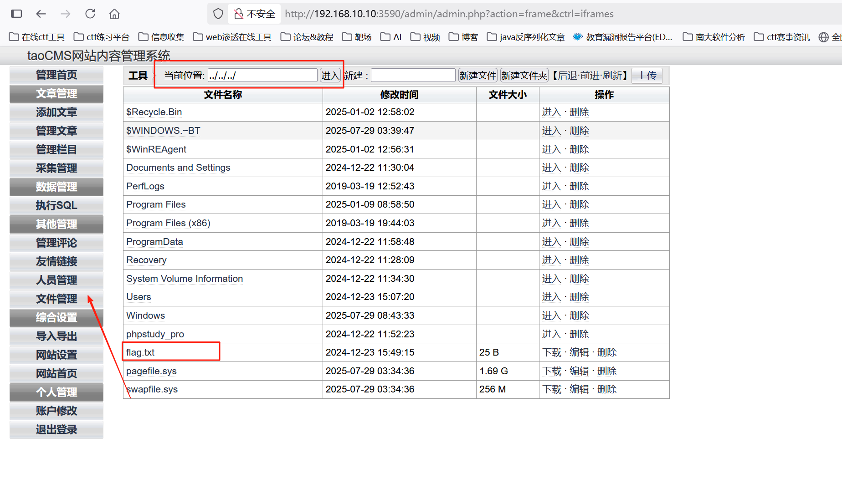Open 管理首页 in the sidebar
The width and height of the screenshot is (842, 504).
coord(56,75)
